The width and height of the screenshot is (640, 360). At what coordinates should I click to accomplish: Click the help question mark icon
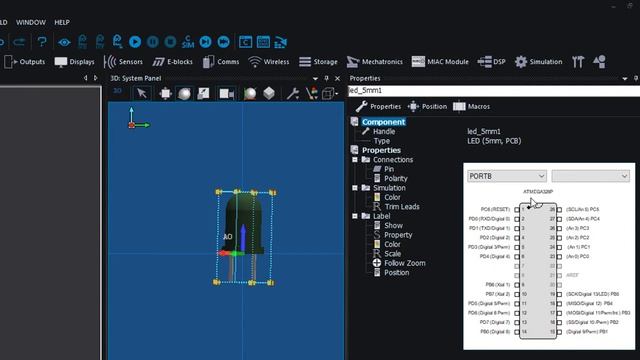pos(42,42)
